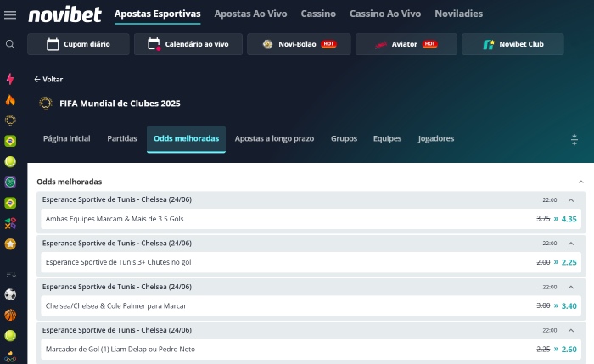Open Novibet Club button
594x364 pixels.
(x=513, y=44)
